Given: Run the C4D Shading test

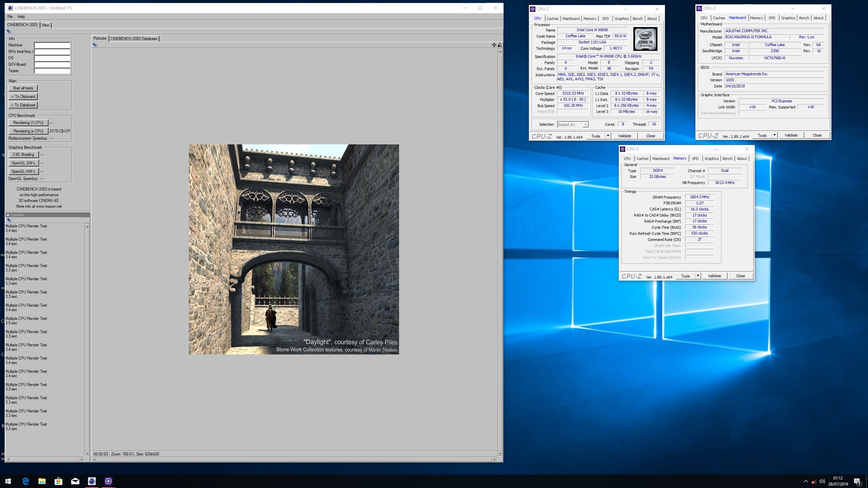Looking at the screenshot, I should (24, 155).
